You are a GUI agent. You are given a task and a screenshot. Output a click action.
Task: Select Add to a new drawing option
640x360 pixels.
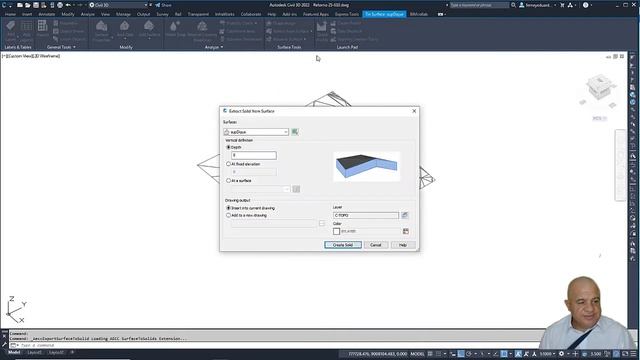click(229, 215)
